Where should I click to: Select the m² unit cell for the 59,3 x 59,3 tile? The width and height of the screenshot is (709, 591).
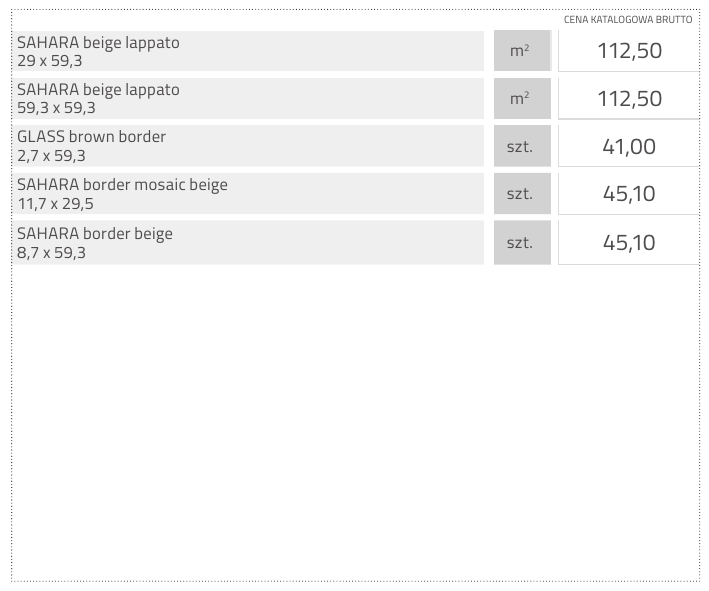(520, 98)
